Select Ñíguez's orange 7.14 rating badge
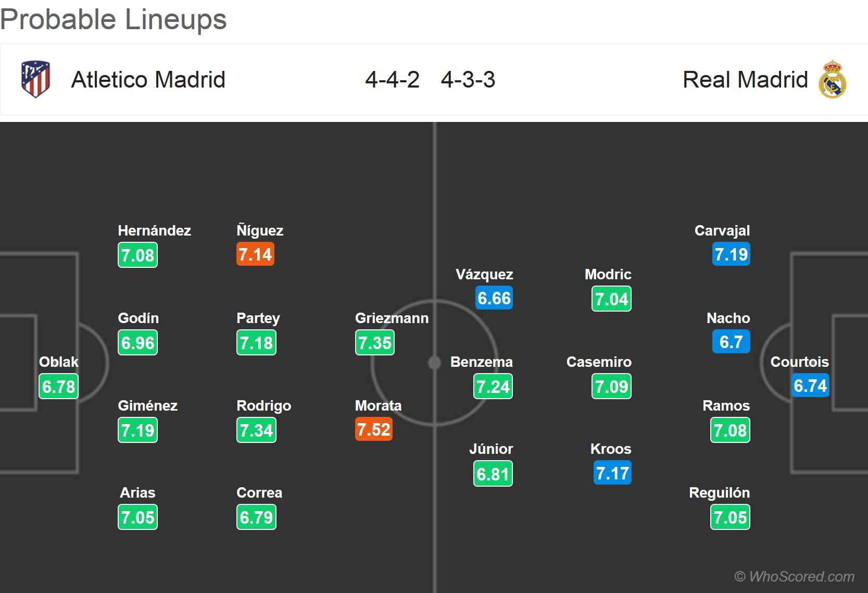868x593 pixels. [x=255, y=254]
